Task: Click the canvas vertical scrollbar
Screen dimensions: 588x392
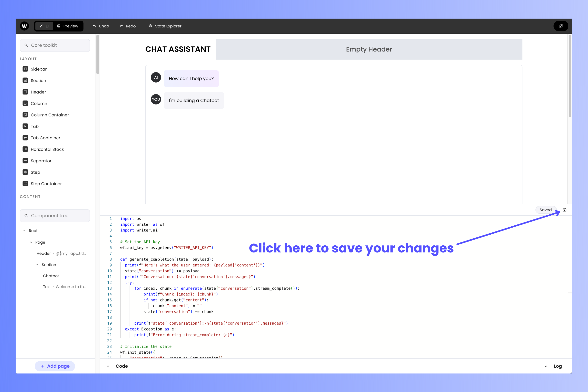Action: click(x=570, y=76)
